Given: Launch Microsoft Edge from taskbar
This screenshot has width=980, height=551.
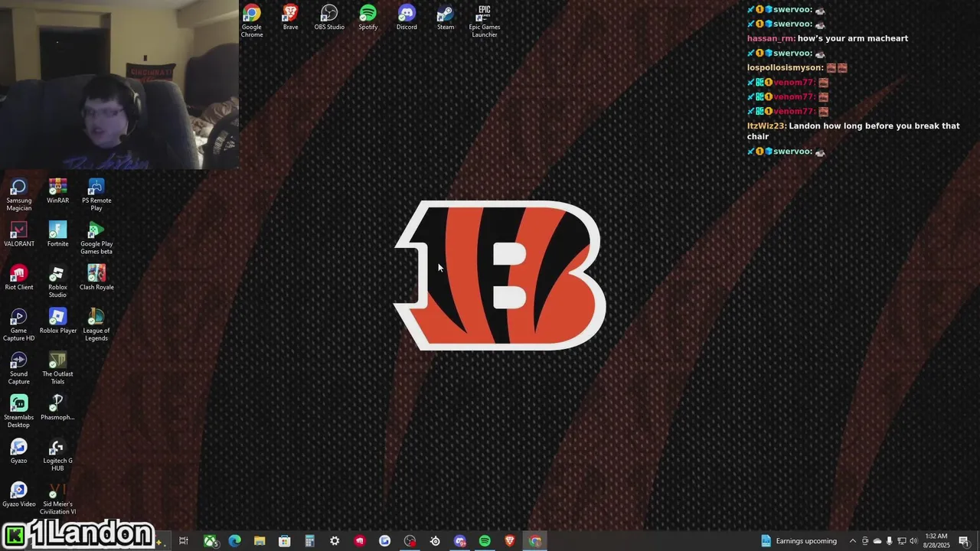Looking at the screenshot, I should coord(234,541).
